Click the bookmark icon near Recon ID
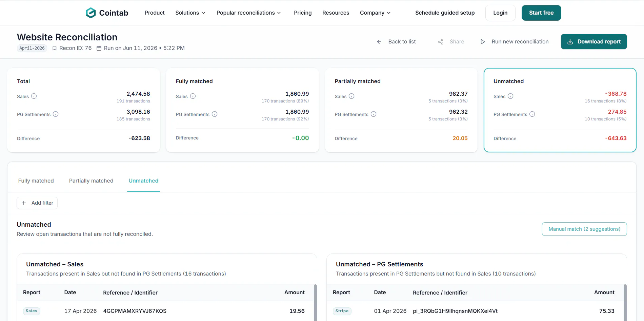 54,48
